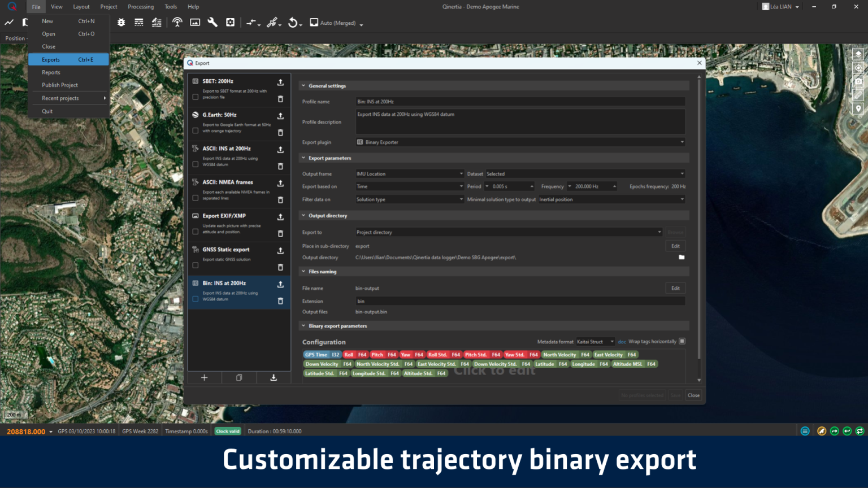
Task: Choose Publish Project in File menu
Action: pos(68,85)
